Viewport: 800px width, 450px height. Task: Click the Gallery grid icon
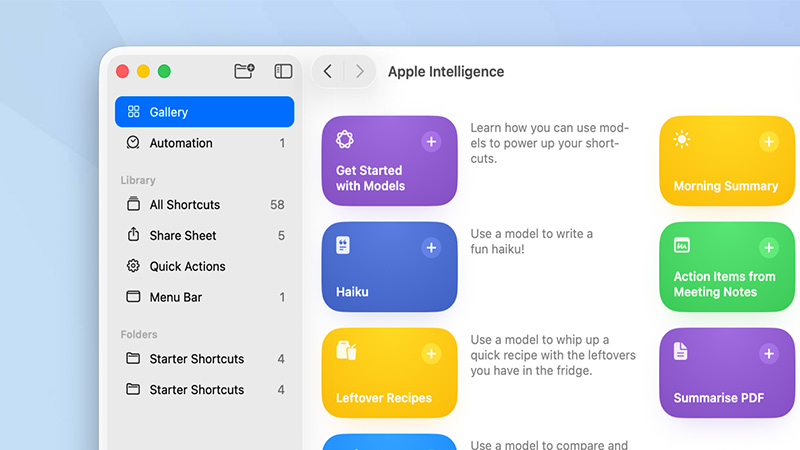134,112
